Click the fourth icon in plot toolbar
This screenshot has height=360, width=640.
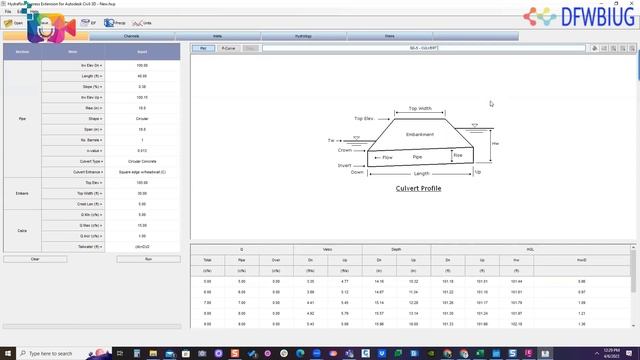pyautogui.click(x=623, y=48)
